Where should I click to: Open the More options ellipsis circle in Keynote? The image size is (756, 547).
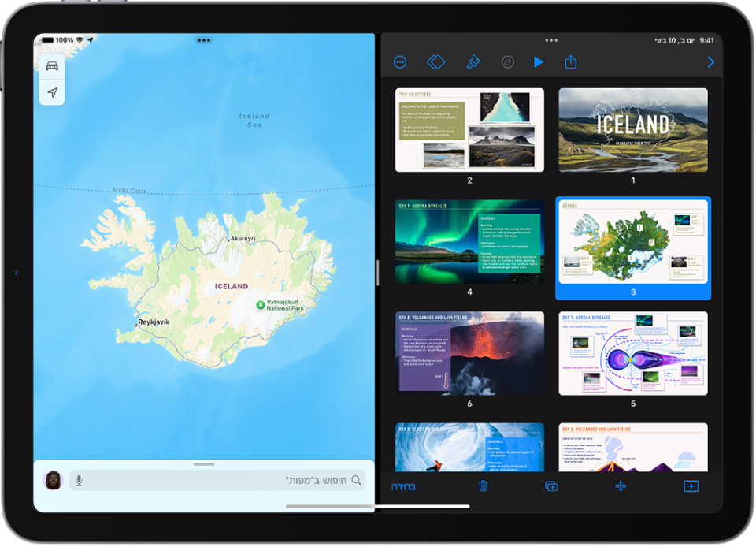(x=400, y=62)
